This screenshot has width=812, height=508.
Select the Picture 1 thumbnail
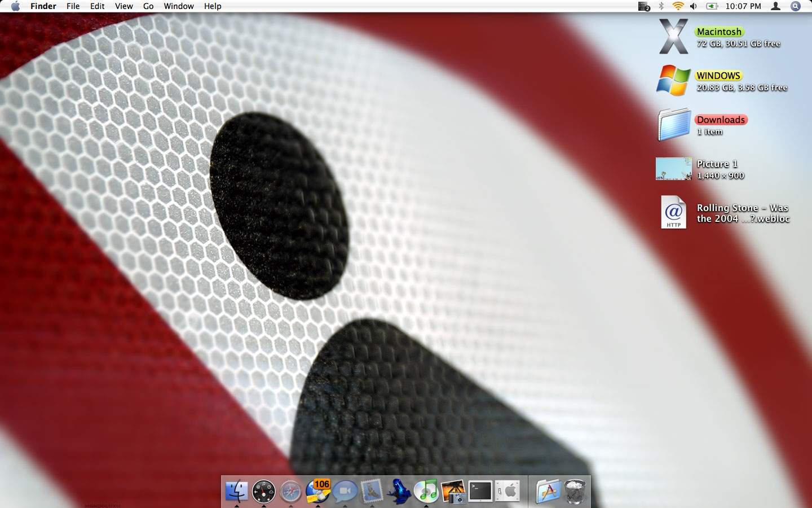(x=674, y=169)
